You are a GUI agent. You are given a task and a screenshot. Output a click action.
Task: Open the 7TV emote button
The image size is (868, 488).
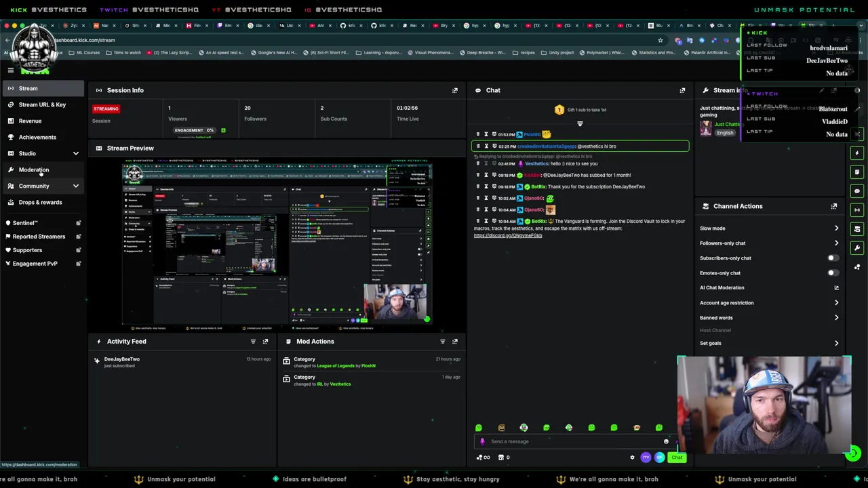pos(646,457)
